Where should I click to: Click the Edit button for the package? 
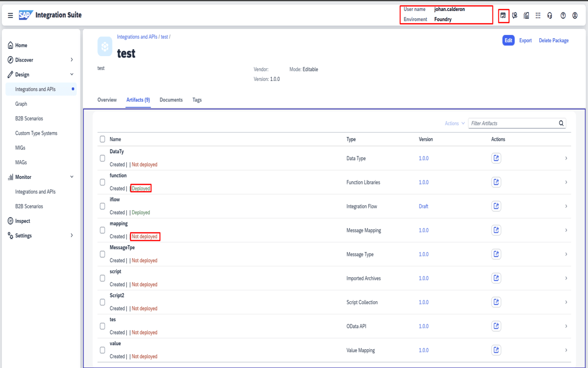click(508, 40)
